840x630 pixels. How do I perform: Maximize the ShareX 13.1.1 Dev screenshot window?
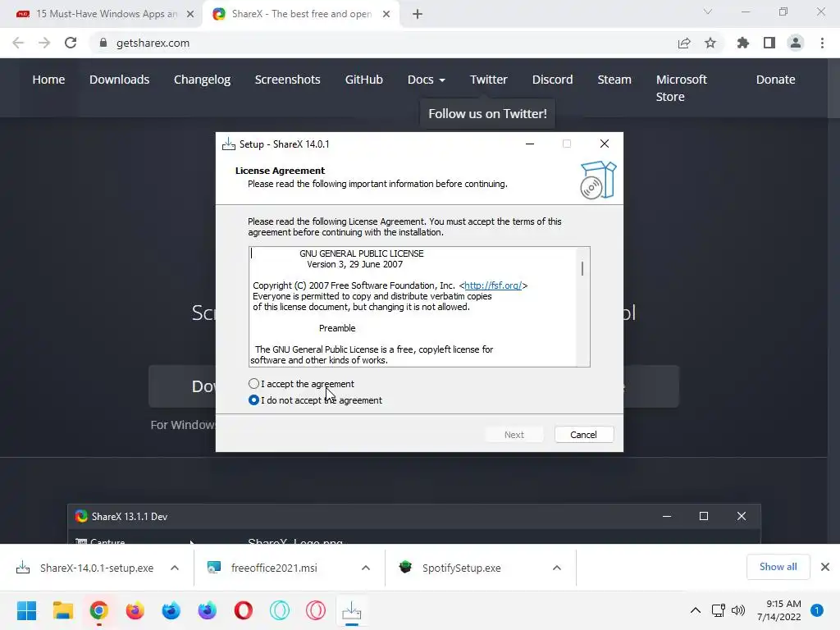pos(703,516)
